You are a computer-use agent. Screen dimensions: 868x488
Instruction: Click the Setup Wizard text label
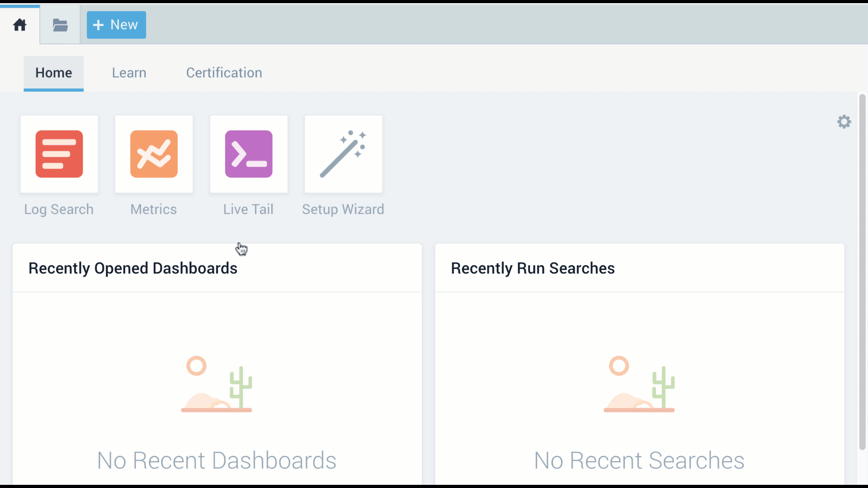point(343,209)
